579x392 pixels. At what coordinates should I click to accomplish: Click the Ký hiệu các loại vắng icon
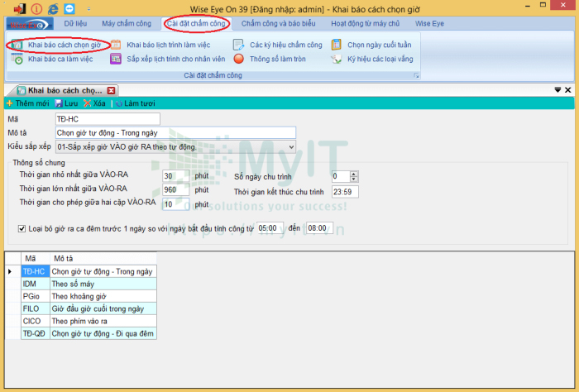point(336,59)
